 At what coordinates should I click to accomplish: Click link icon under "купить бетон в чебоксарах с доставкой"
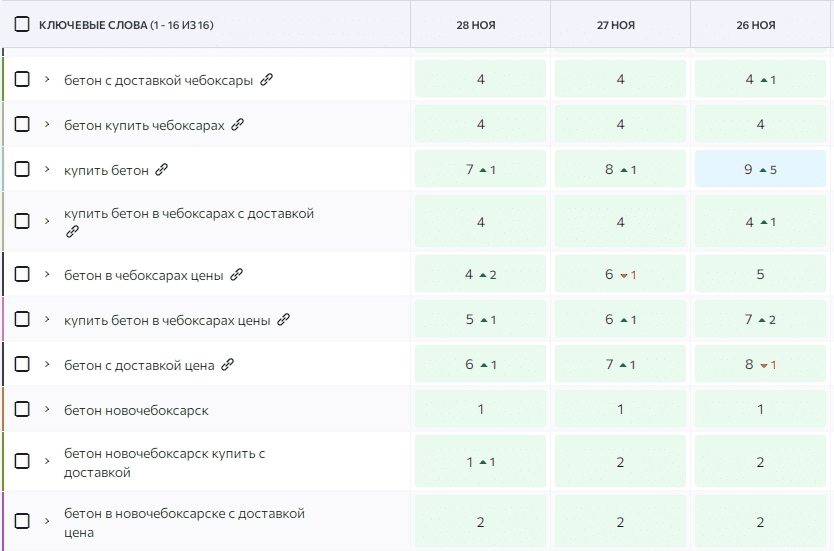coord(72,231)
